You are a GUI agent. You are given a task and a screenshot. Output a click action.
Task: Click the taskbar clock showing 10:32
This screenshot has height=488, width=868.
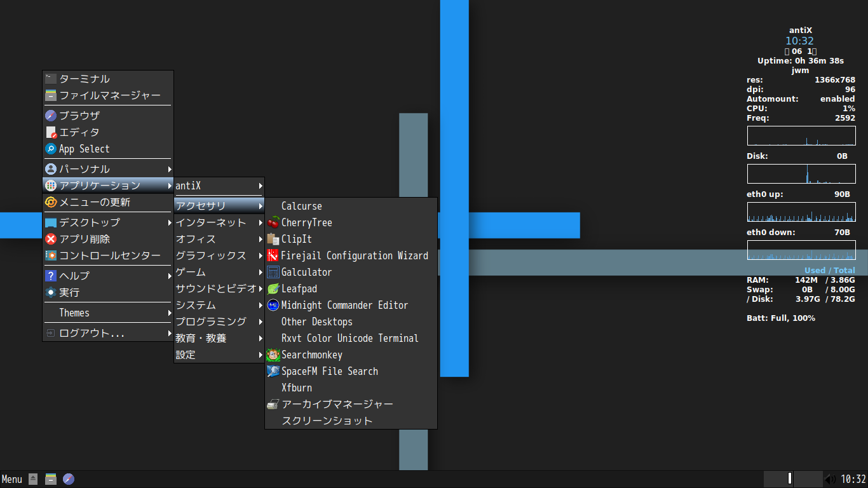853,479
